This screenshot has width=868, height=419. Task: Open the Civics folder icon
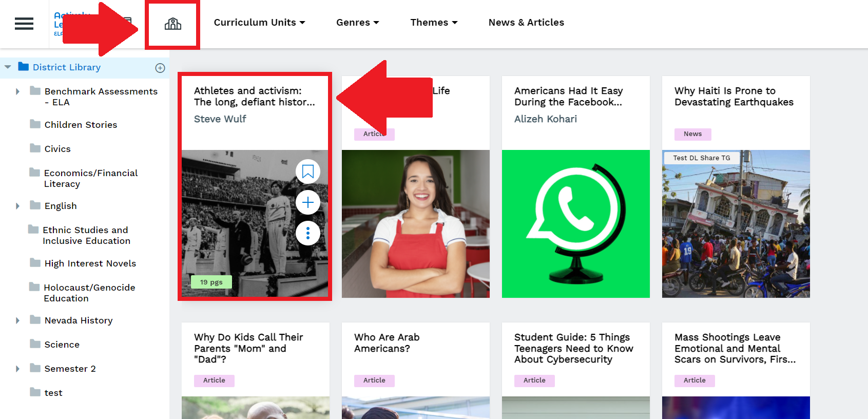pos(35,148)
